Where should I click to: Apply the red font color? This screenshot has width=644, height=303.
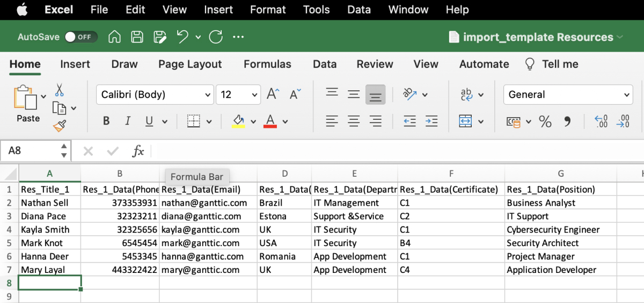point(270,121)
